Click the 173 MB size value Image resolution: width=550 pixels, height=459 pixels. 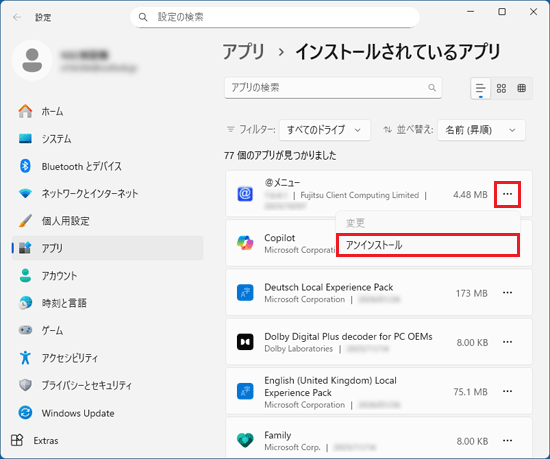click(x=471, y=293)
